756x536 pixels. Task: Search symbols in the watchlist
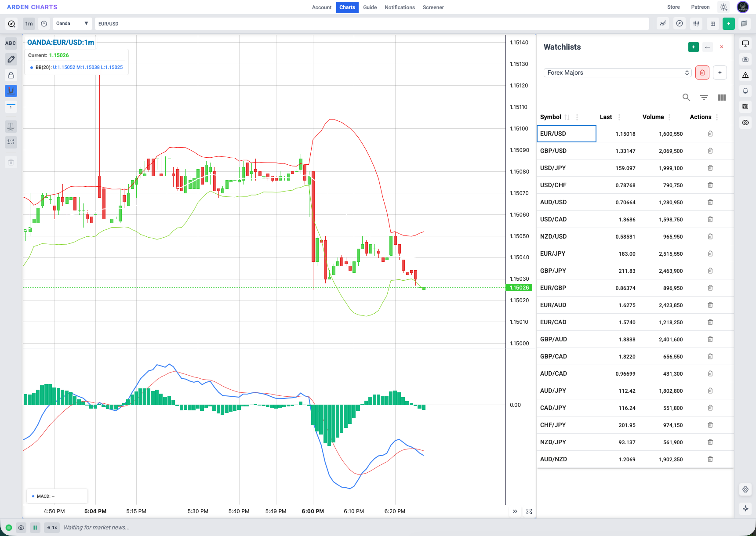click(686, 97)
